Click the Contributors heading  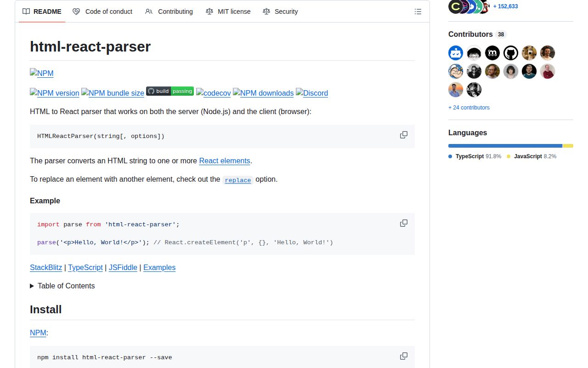point(470,34)
